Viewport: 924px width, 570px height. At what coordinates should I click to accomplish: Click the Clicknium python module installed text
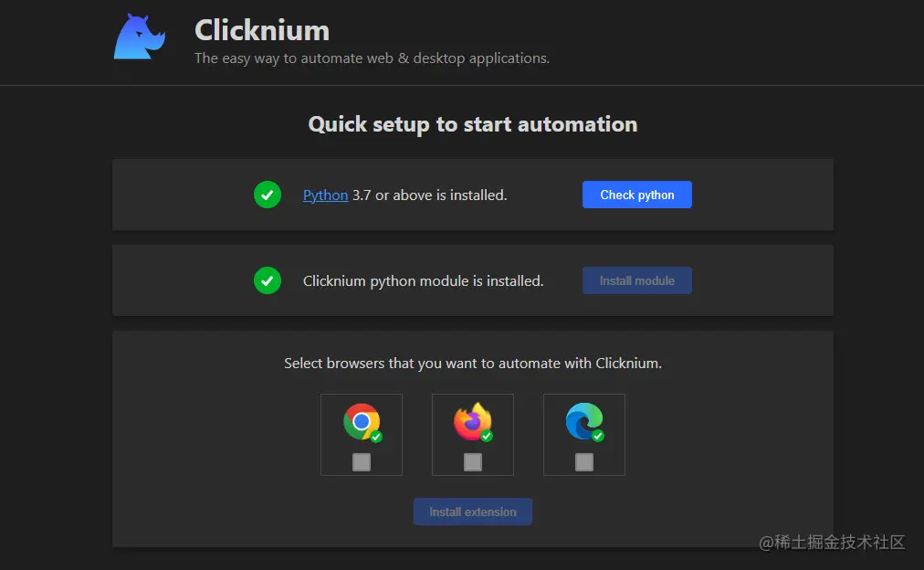pyautogui.click(x=423, y=280)
